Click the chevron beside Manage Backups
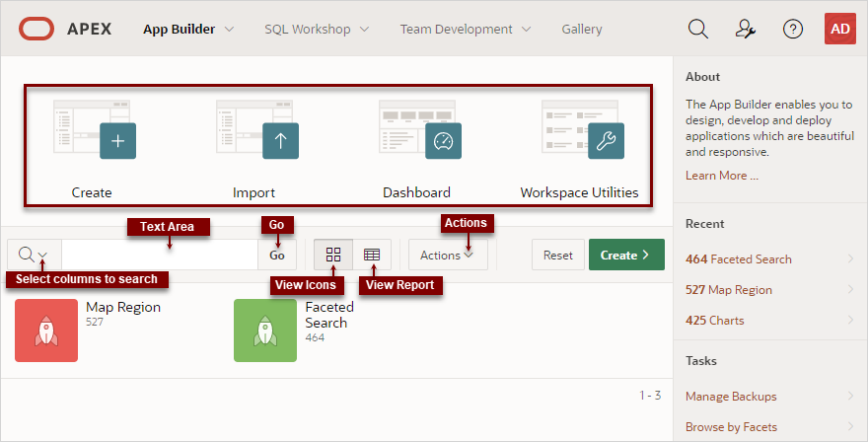 pos(851,396)
